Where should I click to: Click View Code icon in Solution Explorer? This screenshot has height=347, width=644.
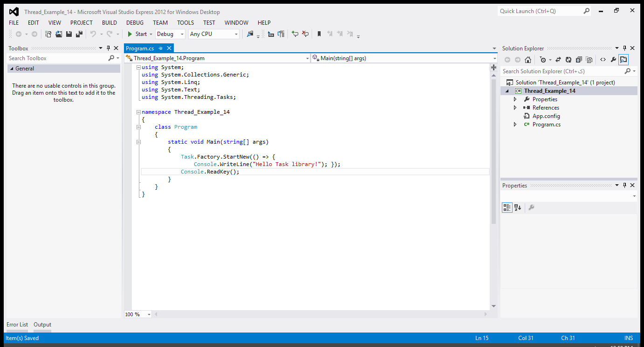pos(603,60)
